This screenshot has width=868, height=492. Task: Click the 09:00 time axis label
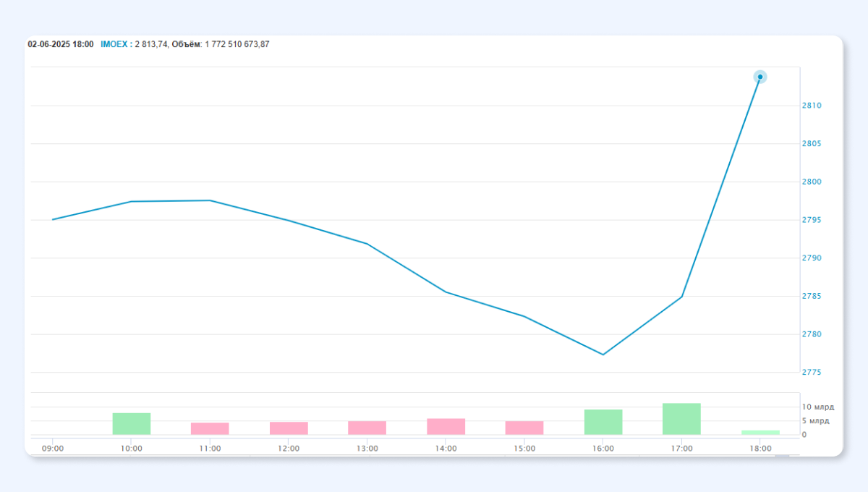click(x=53, y=449)
